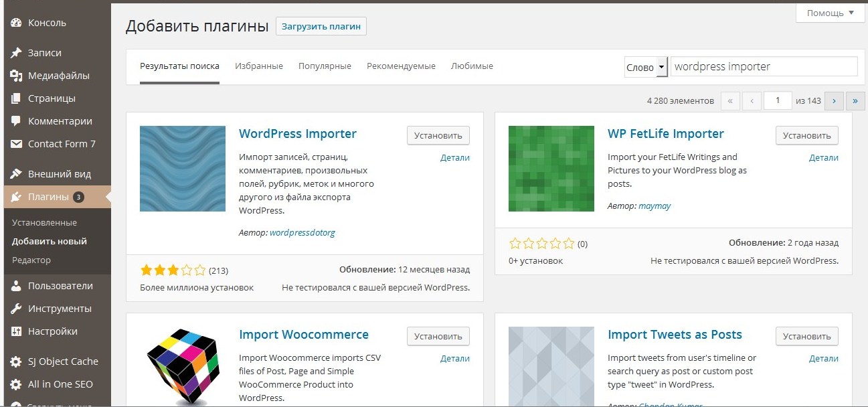Open Детали for Import Woocommerce

pyautogui.click(x=455, y=359)
